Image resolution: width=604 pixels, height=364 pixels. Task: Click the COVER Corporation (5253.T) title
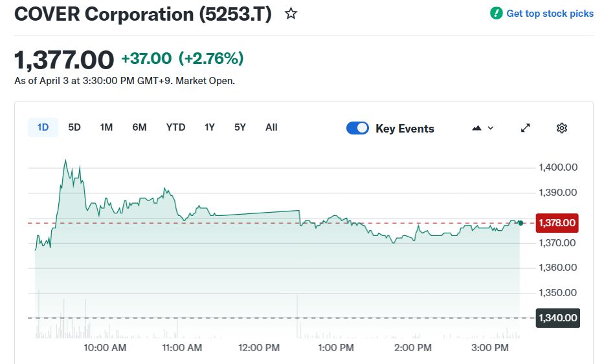coord(143,14)
